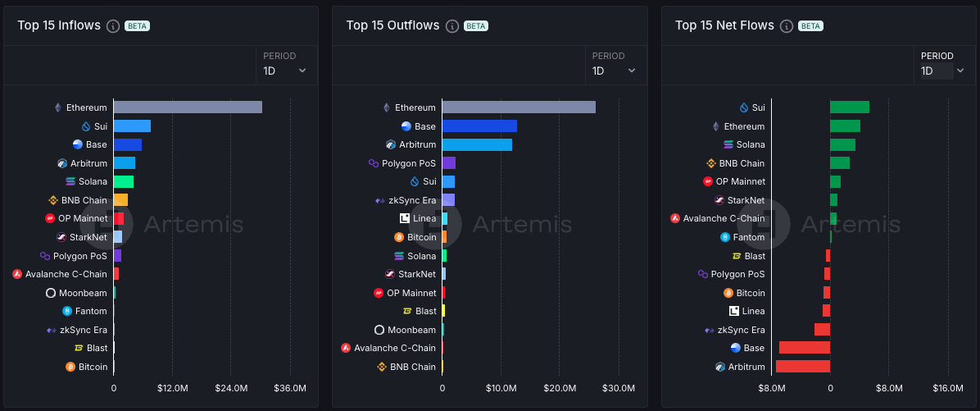Click BETA badge next to Top 15 Inflows
Viewport: 980px width, 411px height.
click(137, 25)
